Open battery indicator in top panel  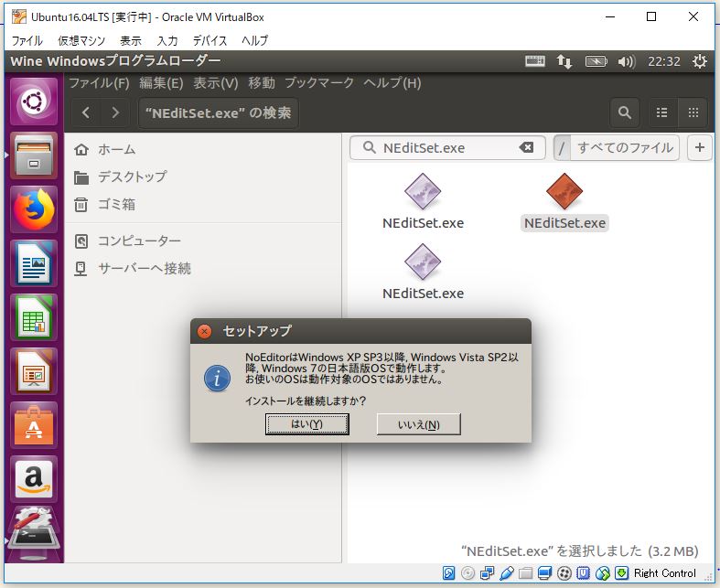(596, 61)
